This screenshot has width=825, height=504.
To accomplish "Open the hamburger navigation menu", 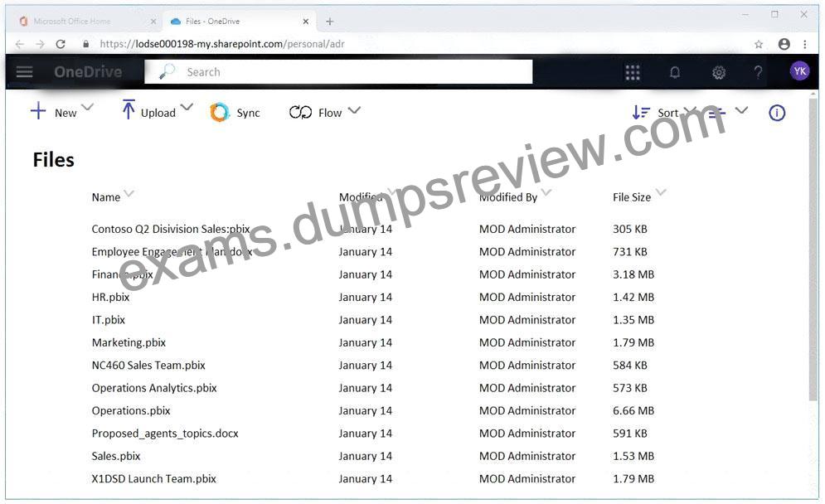I will tap(24, 71).
